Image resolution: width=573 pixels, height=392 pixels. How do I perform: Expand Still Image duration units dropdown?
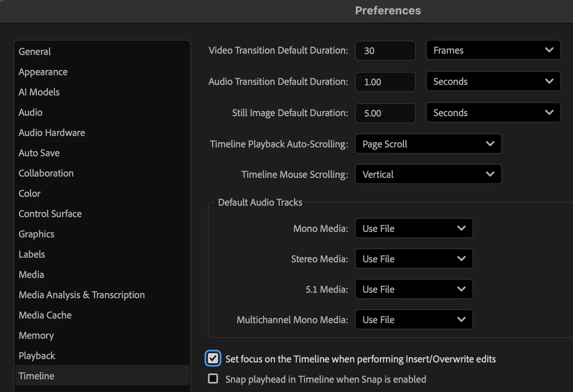[x=493, y=113]
